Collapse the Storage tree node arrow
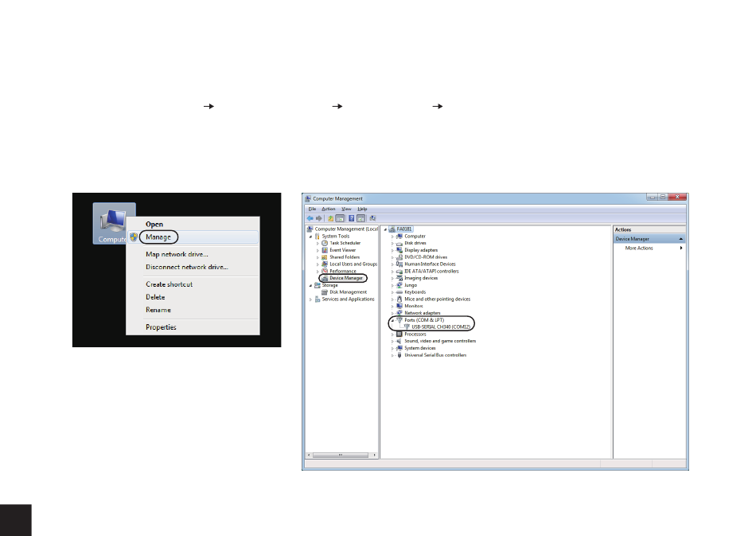The height and width of the screenshot is (536, 756). 310,285
